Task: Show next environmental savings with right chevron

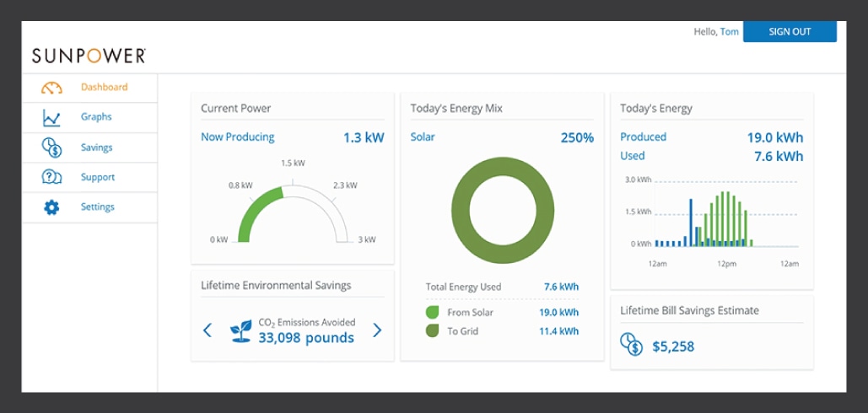Action: click(378, 330)
